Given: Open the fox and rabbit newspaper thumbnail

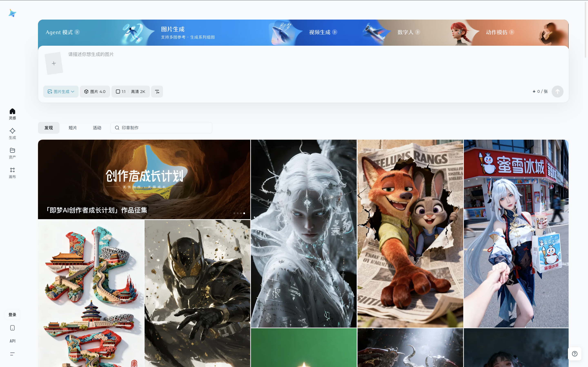Looking at the screenshot, I should point(410,233).
